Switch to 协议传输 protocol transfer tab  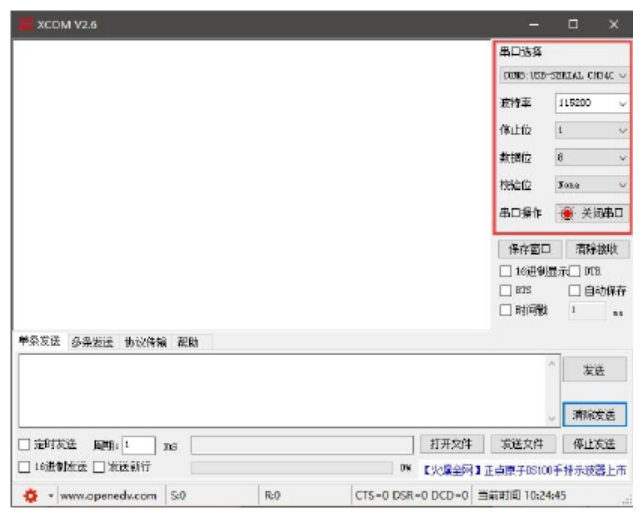(145, 342)
